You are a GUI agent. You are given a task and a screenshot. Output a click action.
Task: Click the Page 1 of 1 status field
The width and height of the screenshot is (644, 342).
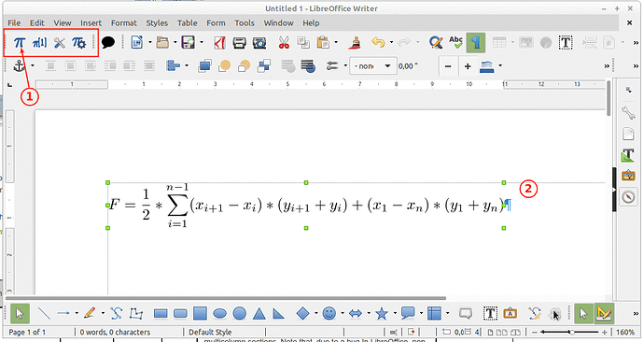click(x=27, y=332)
